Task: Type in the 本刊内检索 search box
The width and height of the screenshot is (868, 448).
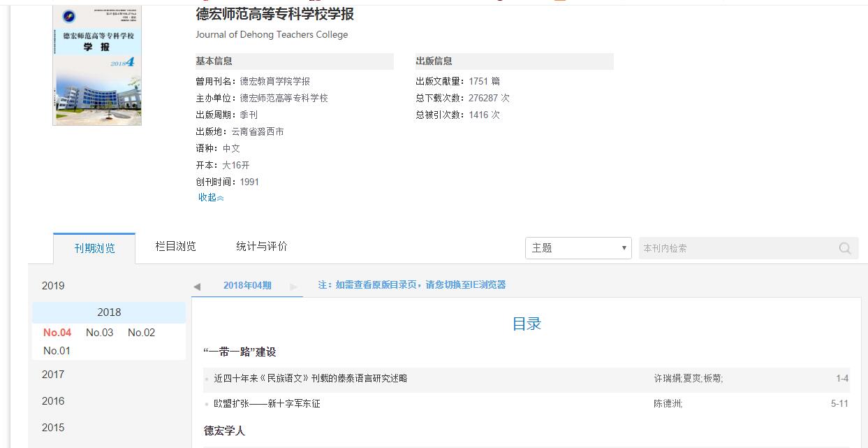Action: click(x=737, y=248)
